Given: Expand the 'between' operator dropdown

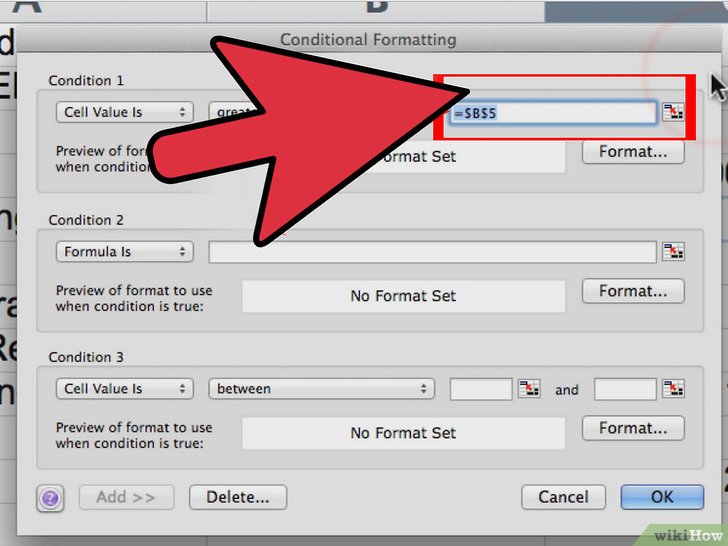Looking at the screenshot, I should [321, 389].
